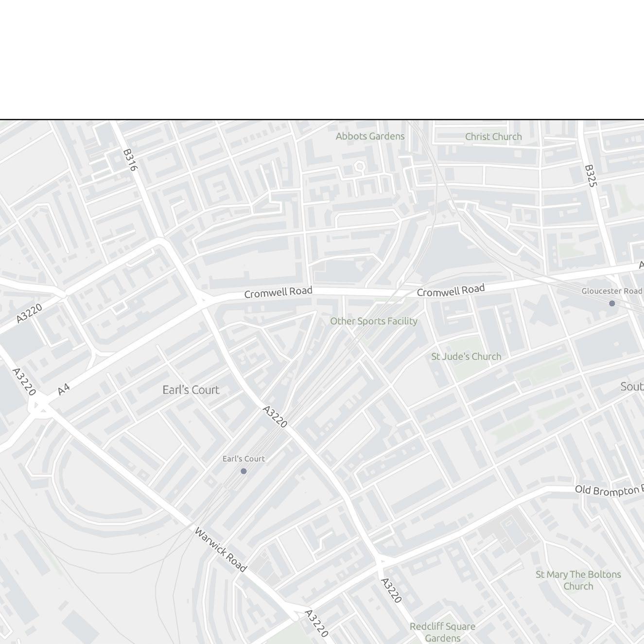Select the Gloucester Road station label

click(x=612, y=291)
